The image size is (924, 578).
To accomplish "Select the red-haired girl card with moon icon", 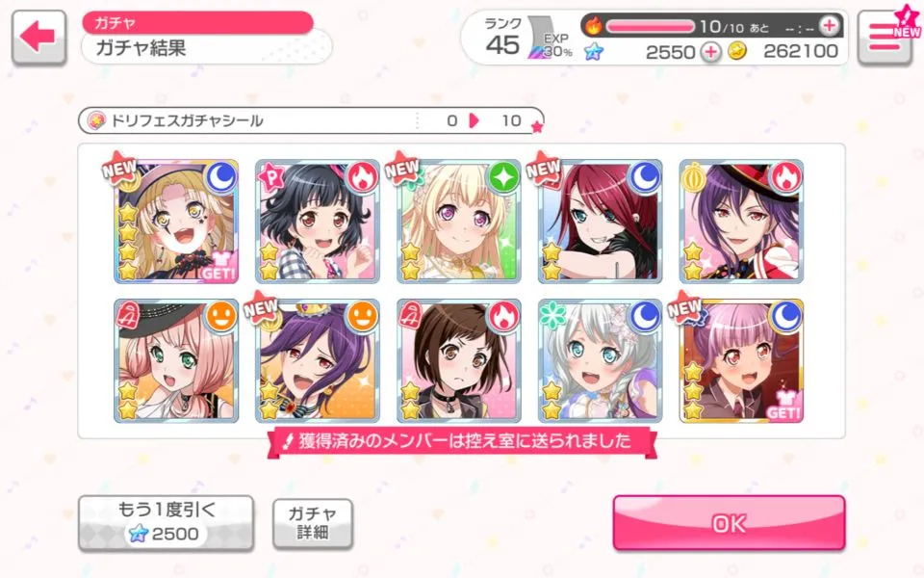I will click(601, 222).
